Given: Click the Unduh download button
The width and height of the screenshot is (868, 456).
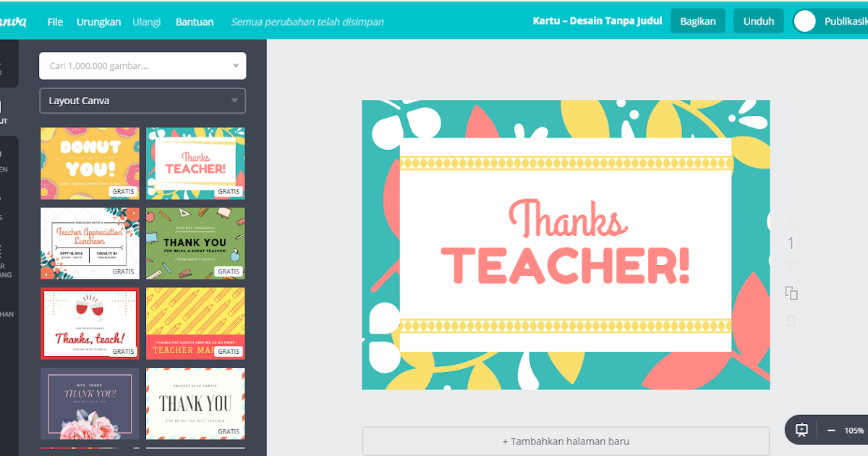Looking at the screenshot, I should pyautogui.click(x=759, y=21).
